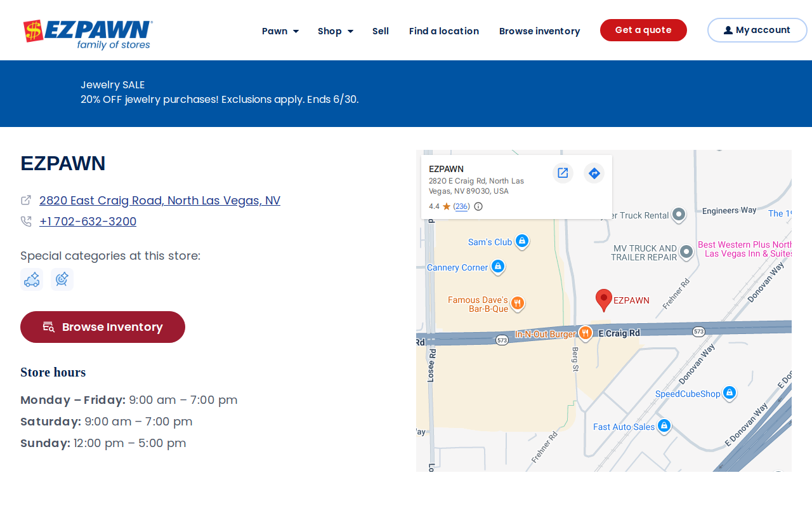Expand the Shop dropdown menu
The height and width of the screenshot is (508, 812).
[x=336, y=31]
